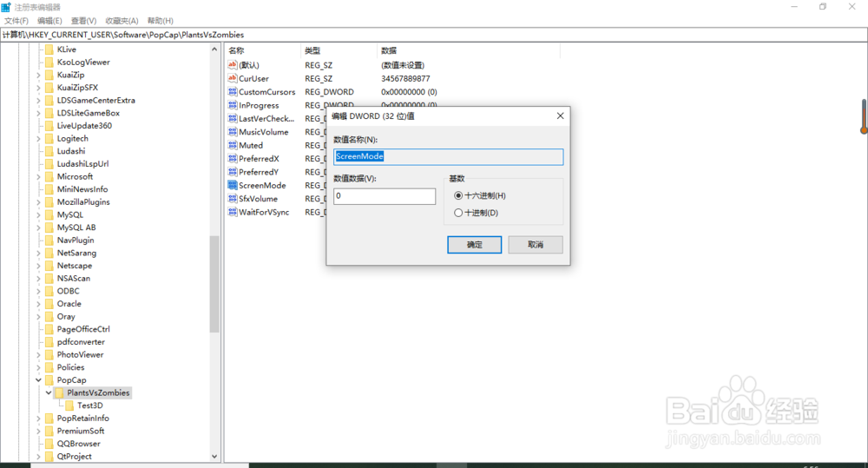Select the MiniNewsInfo tree item
This screenshot has width=868, height=468.
point(82,189)
